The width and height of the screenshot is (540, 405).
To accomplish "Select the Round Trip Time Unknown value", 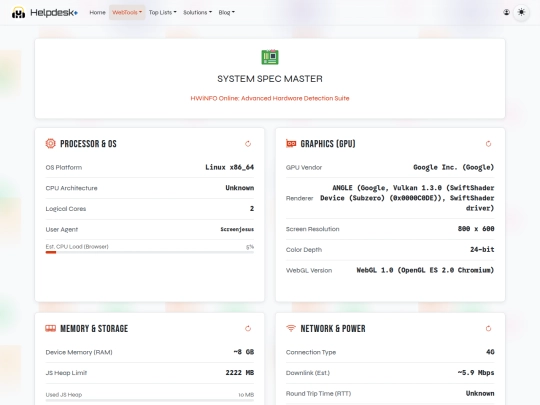I will point(480,393).
